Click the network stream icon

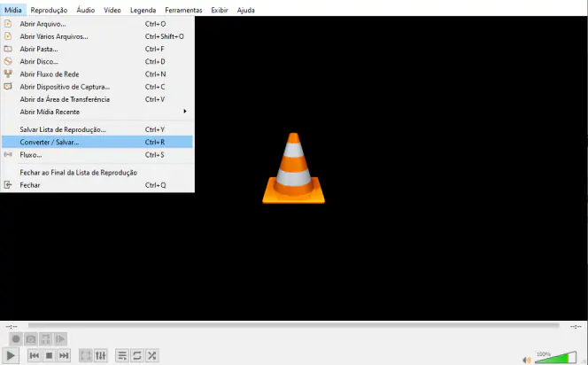coord(8,74)
